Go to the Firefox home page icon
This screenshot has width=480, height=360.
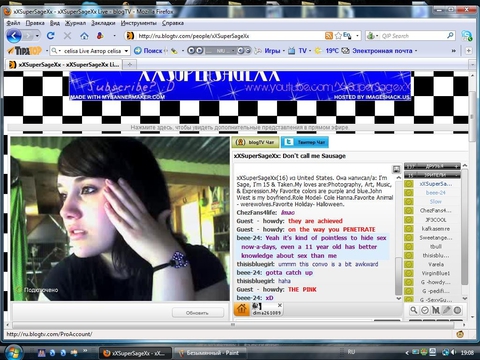tap(84, 36)
